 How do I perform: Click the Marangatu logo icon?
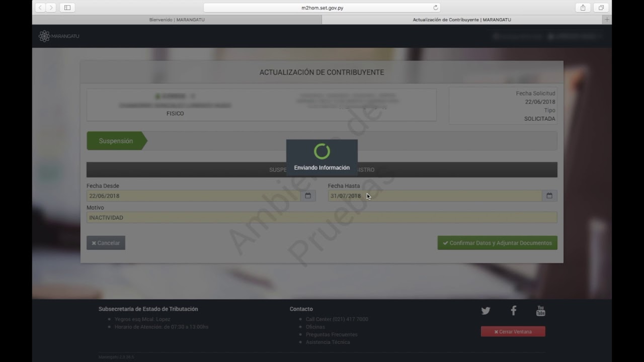(x=44, y=36)
